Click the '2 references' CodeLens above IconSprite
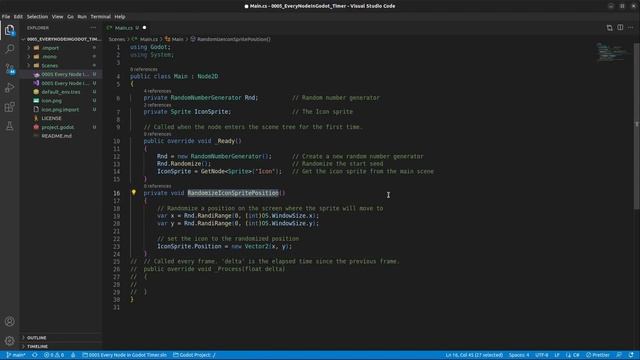The width and height of the screenshot is (640, 360). (x=157, y=105)
